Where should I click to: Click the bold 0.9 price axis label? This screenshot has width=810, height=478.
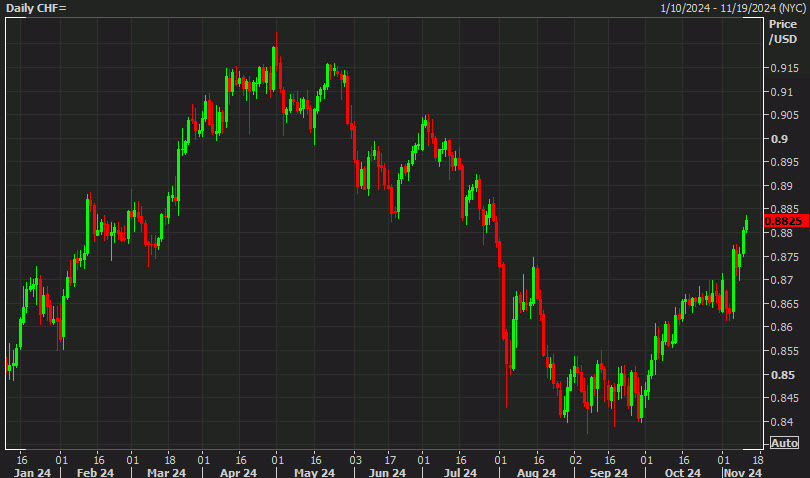coord(779,139)
